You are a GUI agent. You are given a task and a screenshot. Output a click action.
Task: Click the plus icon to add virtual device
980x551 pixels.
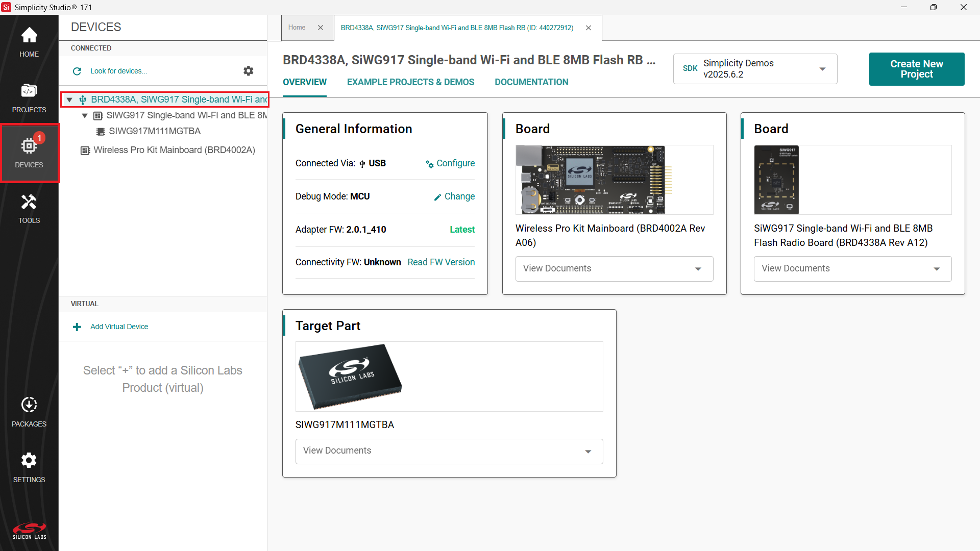77,327
